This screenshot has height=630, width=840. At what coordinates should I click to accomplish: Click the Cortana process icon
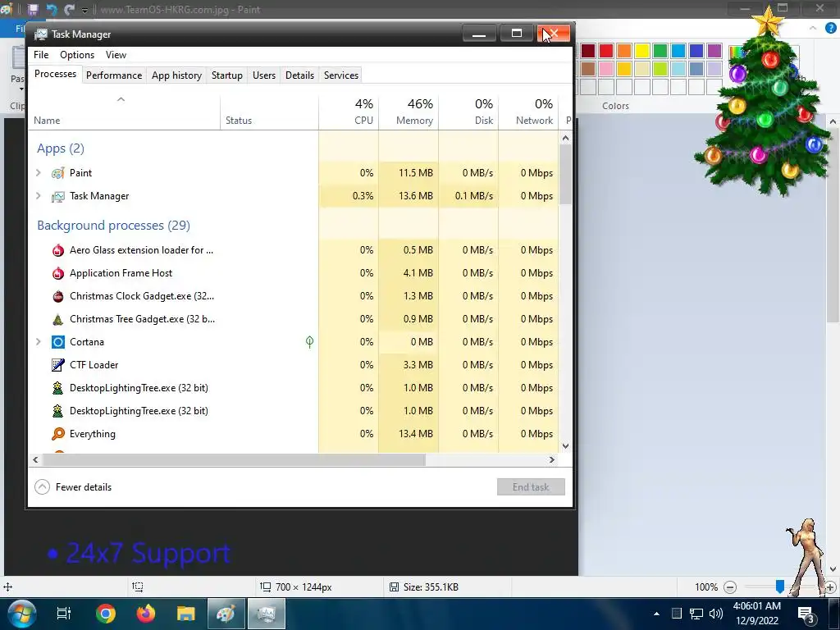pos(58,342)
